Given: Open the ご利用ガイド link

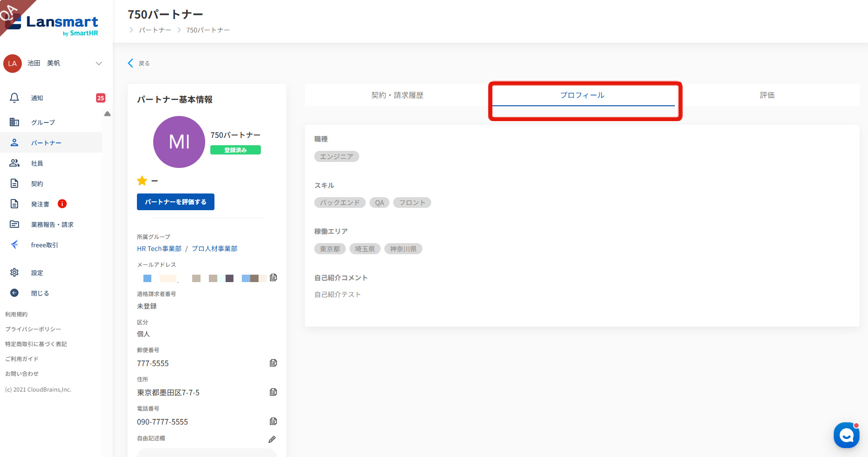Looking at the screenshot, I should pyautogui.click(x=22, y=359).
